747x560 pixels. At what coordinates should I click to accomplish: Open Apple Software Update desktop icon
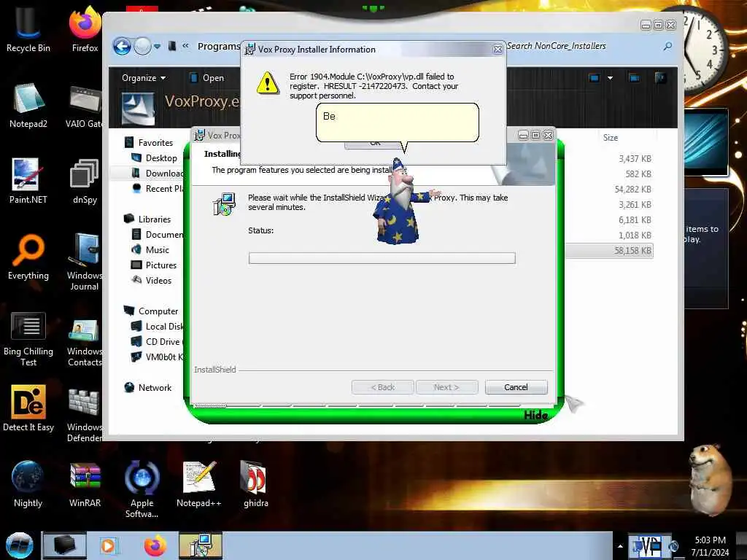click(142, 489)
